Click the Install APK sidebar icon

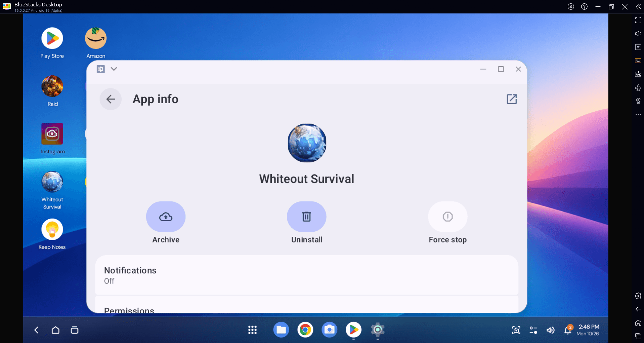coord(638,74)
